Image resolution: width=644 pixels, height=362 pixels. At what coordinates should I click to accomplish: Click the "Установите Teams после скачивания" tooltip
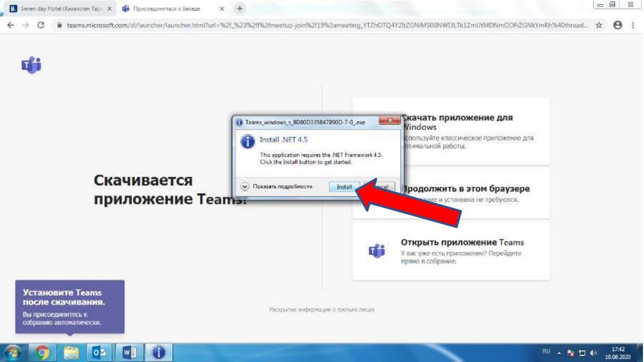tap(70, 307)
